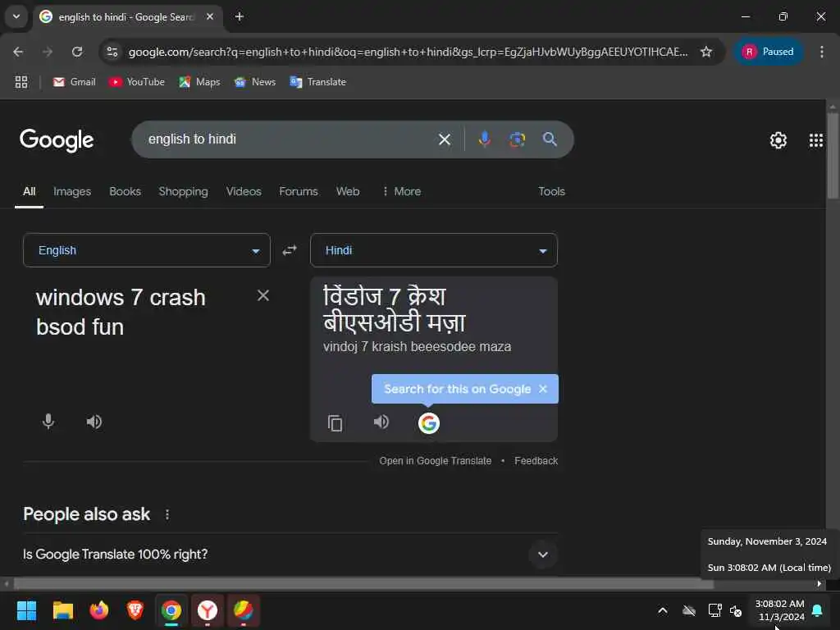
Task: Click the magnifying glass search button
Action: click(x=550, y=139)
